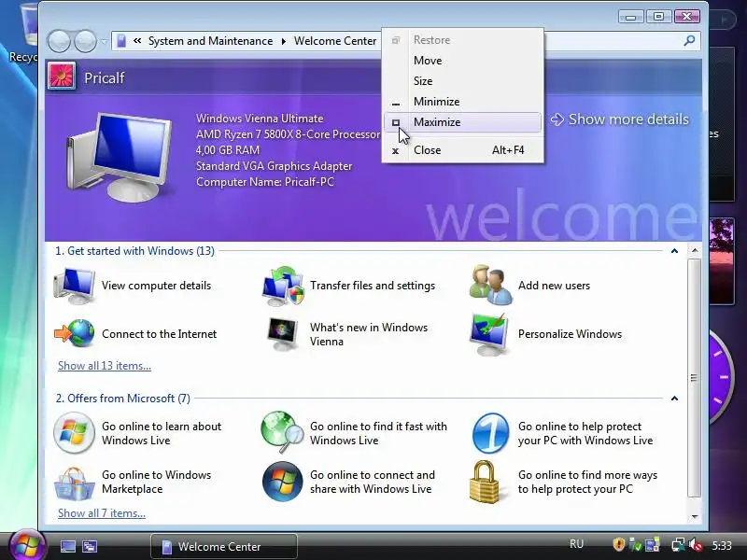This screenshot has height=560, width=747.
Task: Open View computer details icon
Action: click(x=74, y=286)
